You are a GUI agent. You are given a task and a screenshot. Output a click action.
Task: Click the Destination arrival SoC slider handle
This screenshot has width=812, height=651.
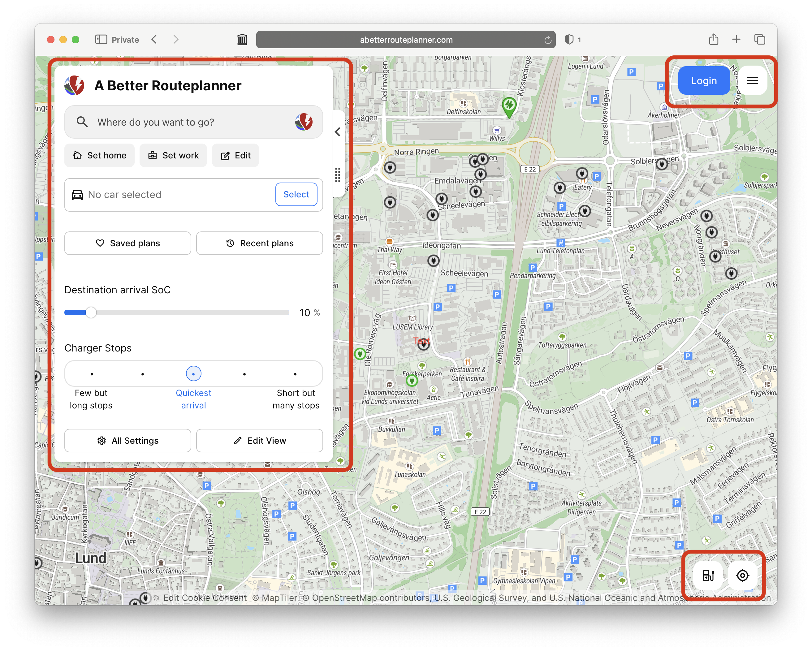[91, 313]
